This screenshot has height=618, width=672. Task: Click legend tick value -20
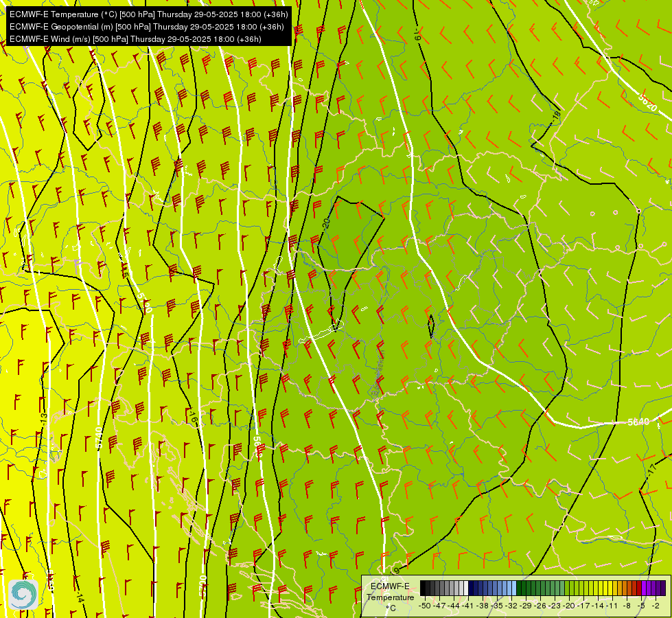[569, 606]
